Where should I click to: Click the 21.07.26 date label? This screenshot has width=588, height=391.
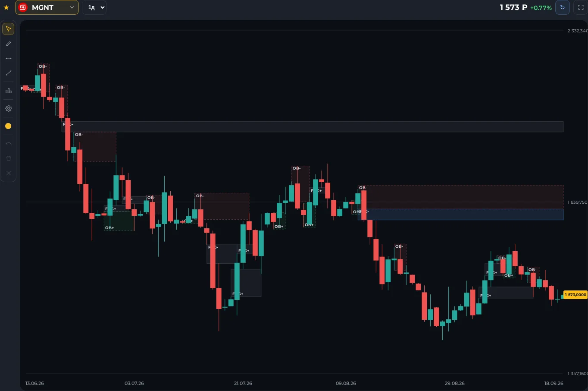tap(243, 383)
